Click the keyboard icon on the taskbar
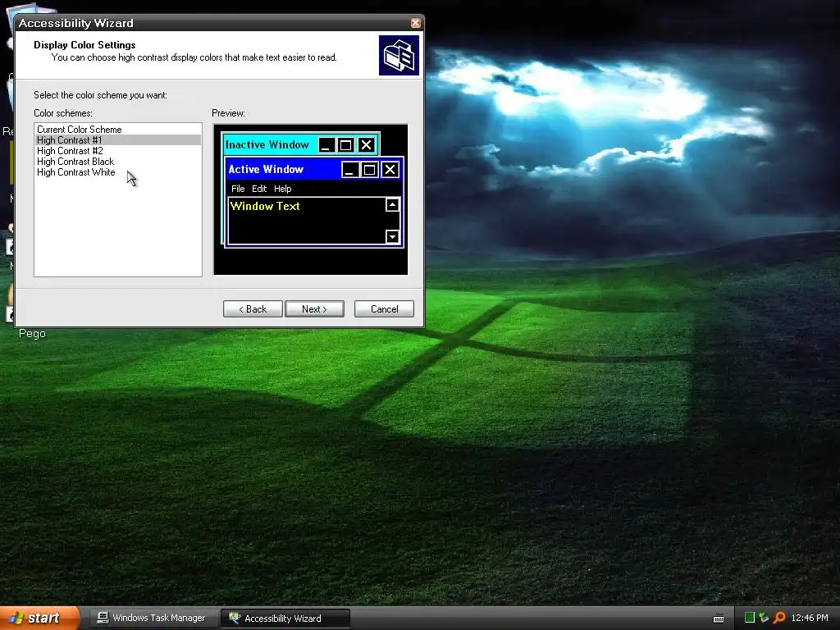This screenshot has width=840, height=630. click(x=719, y=619)
